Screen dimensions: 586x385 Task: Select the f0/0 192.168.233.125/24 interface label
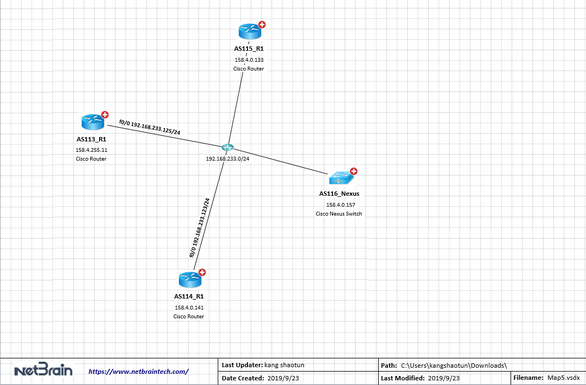(x=150, y=127)
